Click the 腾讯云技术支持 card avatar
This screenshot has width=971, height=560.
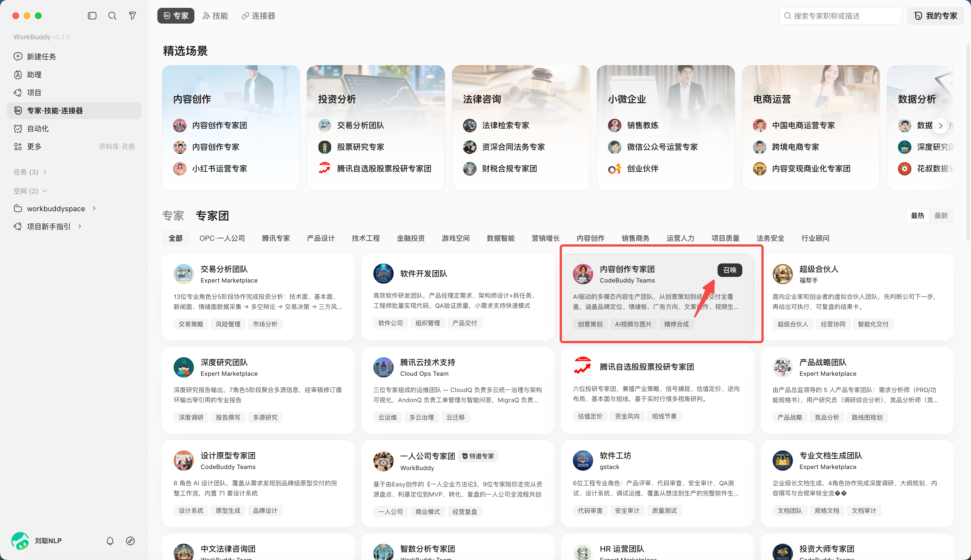384,367
